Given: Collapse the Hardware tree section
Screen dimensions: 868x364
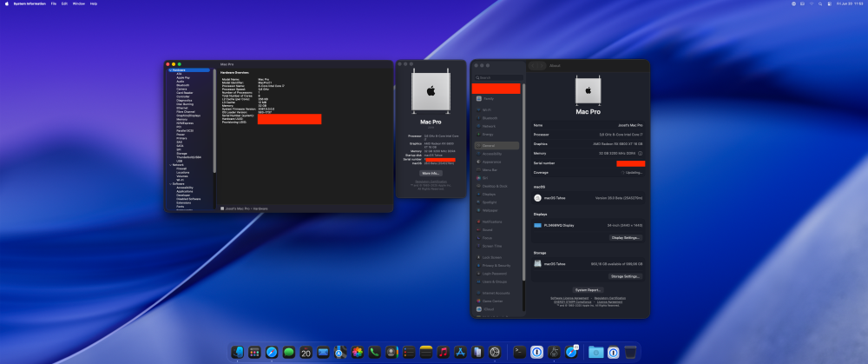Looking at the screenshot, I should pos(170,70).
